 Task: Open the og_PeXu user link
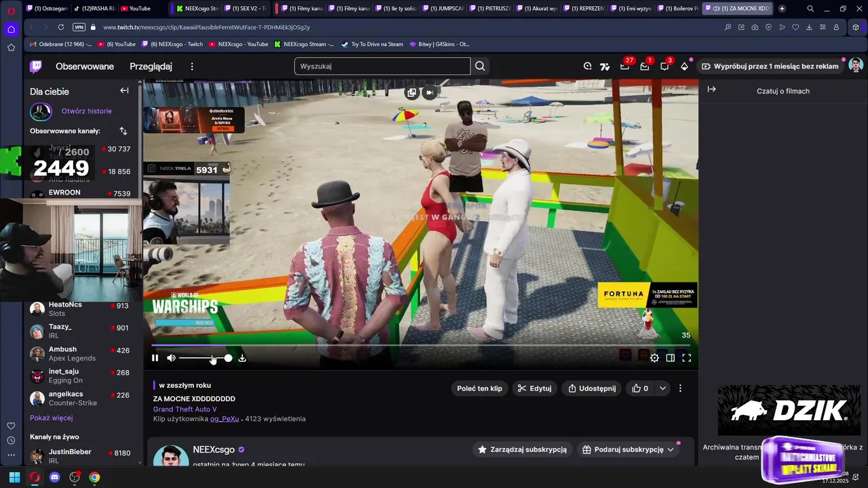(224, 419)
